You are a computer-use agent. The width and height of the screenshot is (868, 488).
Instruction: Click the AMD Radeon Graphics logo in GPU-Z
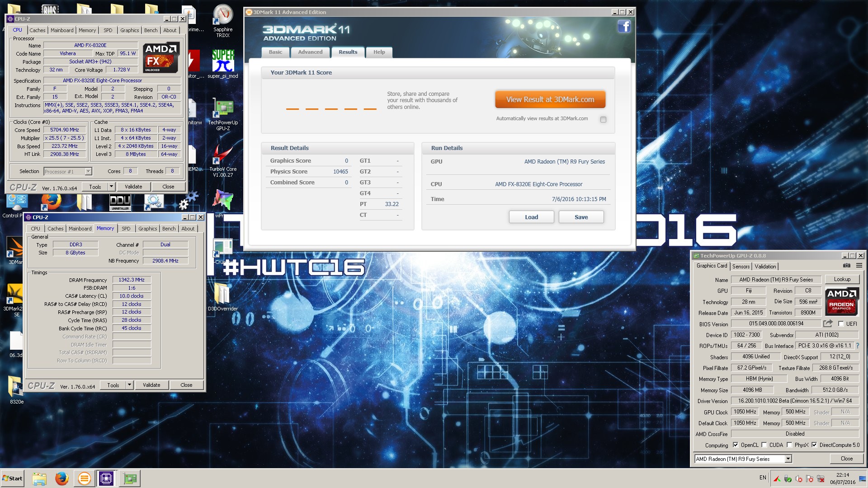coord(841,301)
